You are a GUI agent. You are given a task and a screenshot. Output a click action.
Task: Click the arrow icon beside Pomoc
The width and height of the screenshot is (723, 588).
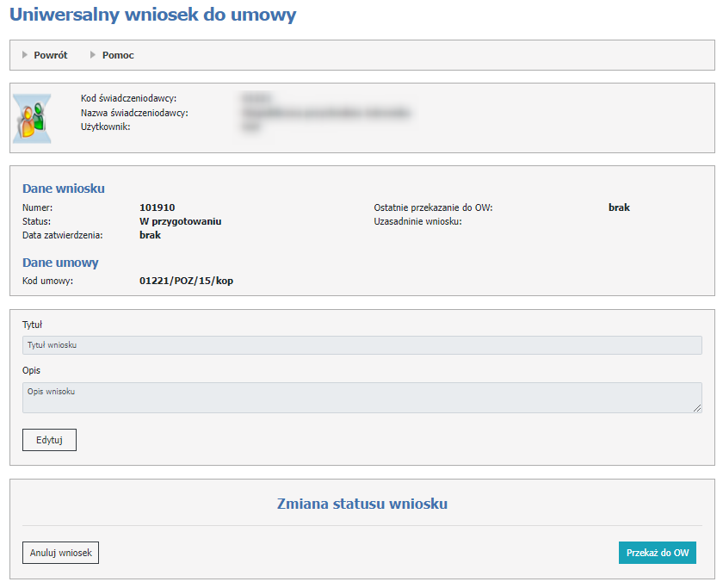pos(93,55)
